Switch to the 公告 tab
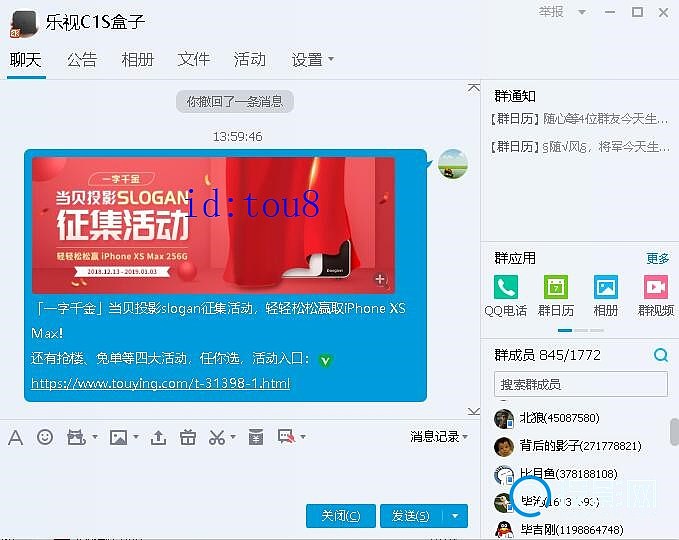679x540 pixels. pyautogui.click(x=82, y=60)
